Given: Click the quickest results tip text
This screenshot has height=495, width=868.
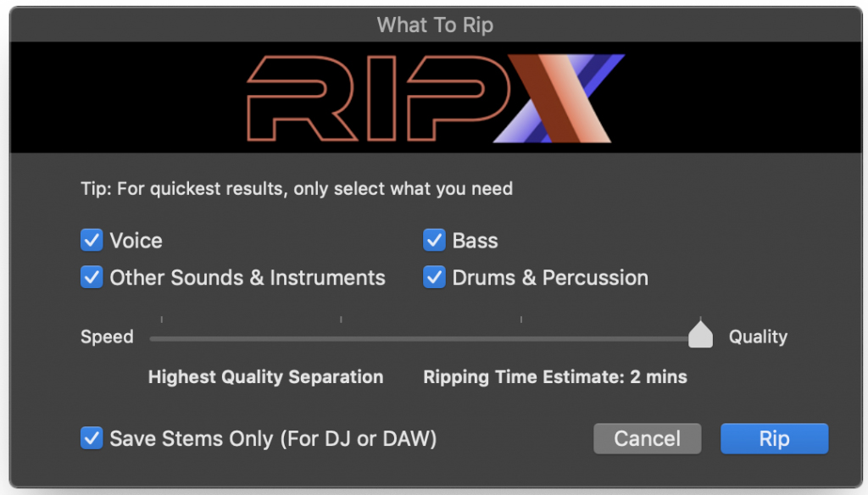Looking at the screenshot, I should pos(297,189).
